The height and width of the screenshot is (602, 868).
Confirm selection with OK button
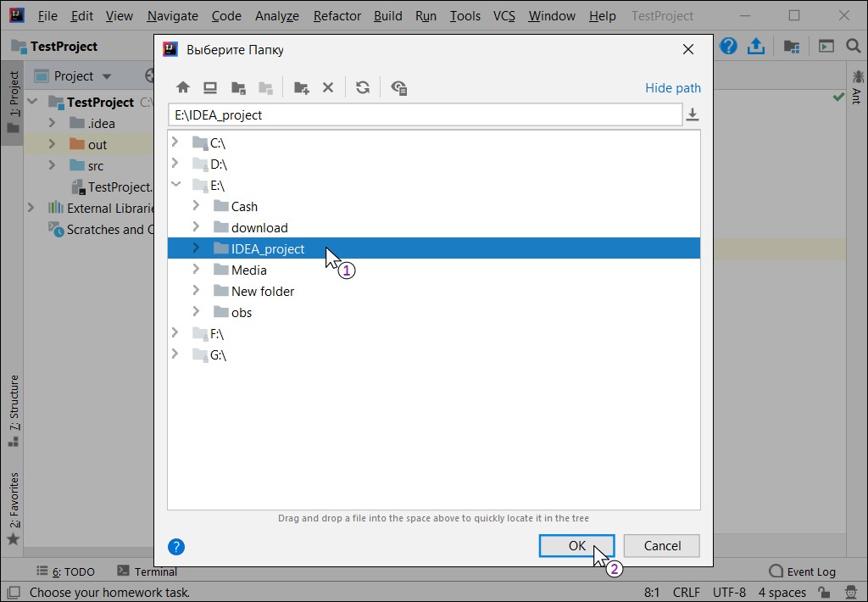point(576,545)
